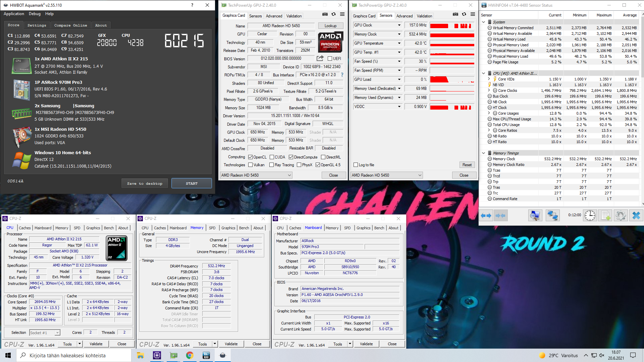The height and width of the screenshot is (362, 644).
Task: Click the Bus Interface question mark icon
Action: point(342,75)
